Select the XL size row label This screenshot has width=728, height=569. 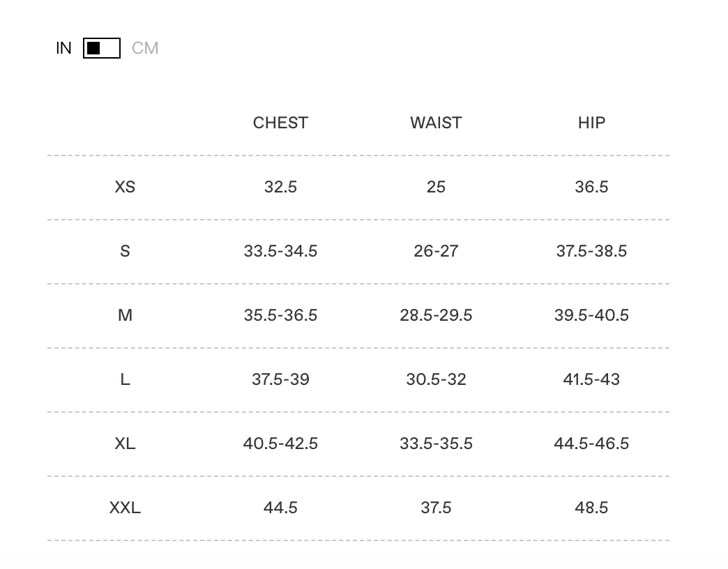(x=125, y=443)
